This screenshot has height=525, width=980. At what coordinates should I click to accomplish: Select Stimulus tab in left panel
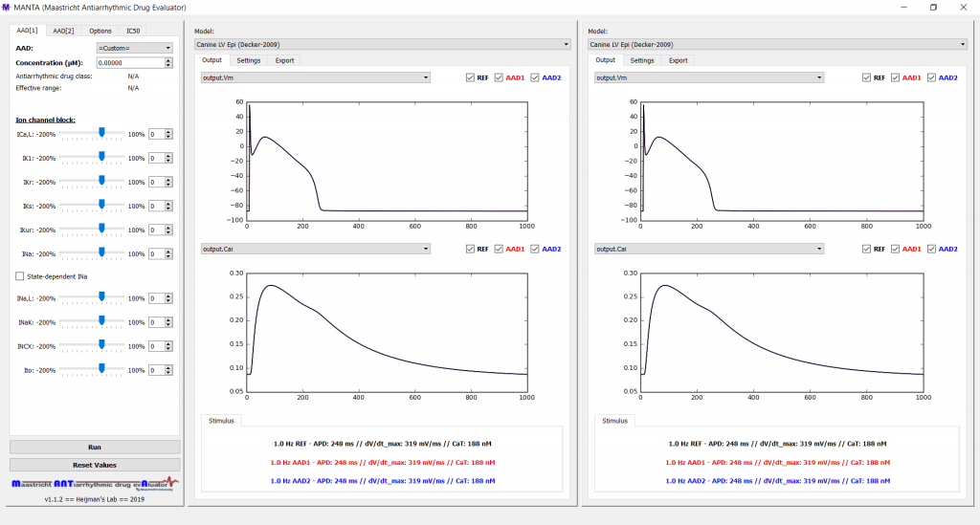[x=221, y=421]
